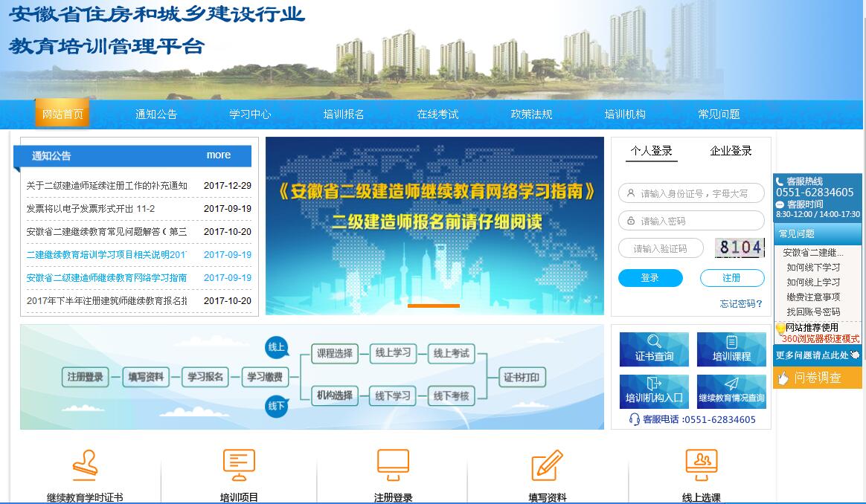866x504 pixels.
Task: Click the 注册 button
Action: click(x=731, y=278)
